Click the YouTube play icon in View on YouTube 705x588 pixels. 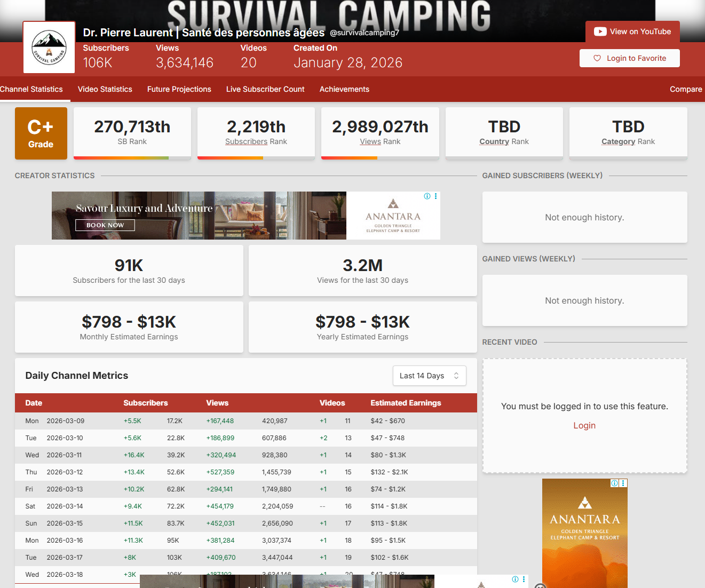tap(600, 31)
